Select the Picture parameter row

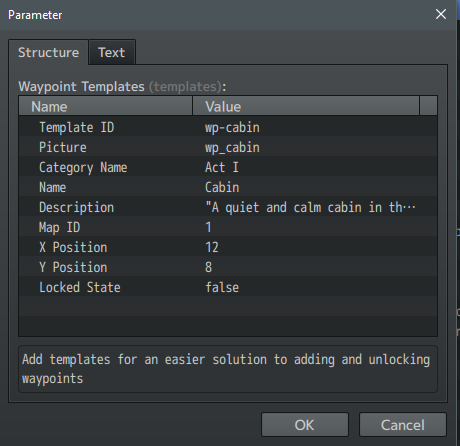[228, 147]
